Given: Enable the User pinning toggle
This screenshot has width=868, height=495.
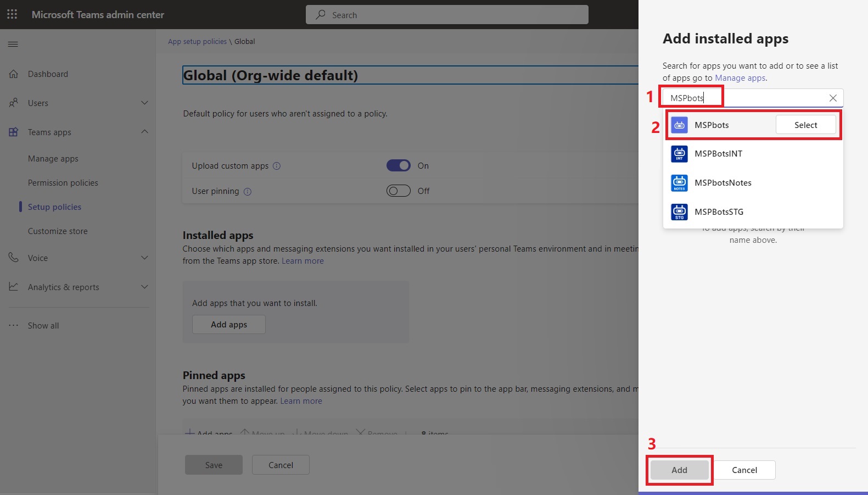Looking at the screenshot, I should pos(398,191).
